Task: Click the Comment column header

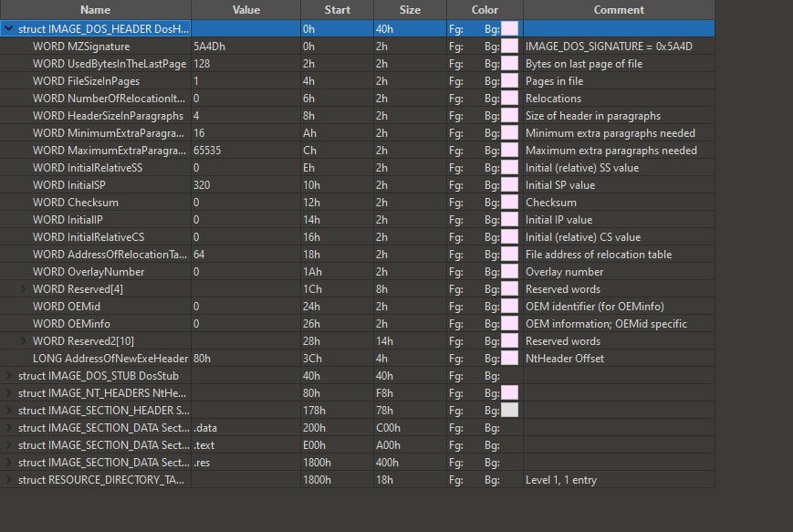Action: click(x=619, y=10)
